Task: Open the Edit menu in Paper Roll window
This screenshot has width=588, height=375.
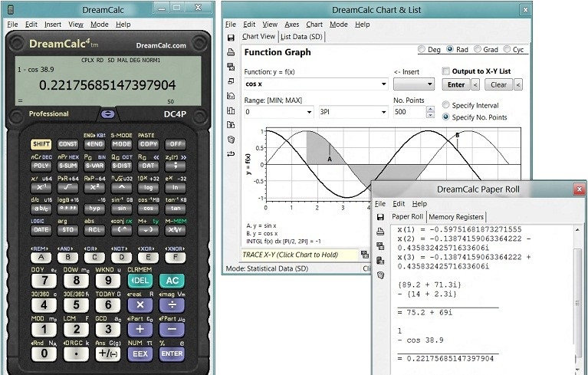Action: (399, 204)
